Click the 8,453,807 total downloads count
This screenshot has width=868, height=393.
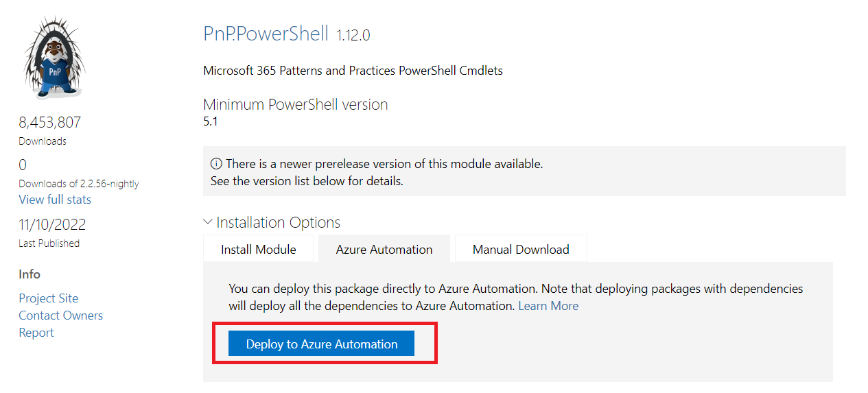click(50, 123)
